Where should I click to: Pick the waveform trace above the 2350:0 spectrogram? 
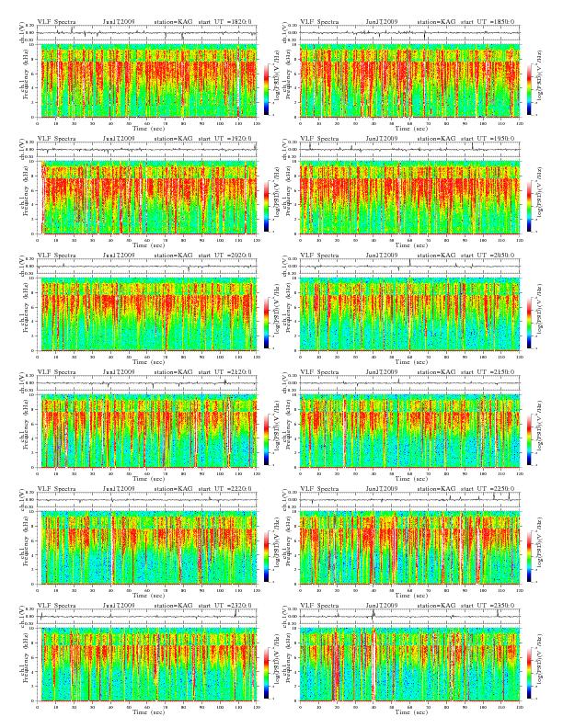coord(409,617)
